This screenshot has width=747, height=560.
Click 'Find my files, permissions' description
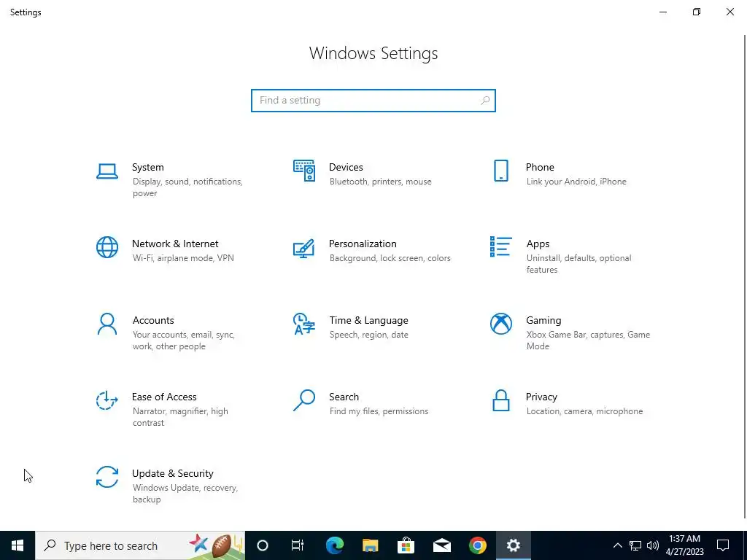click(379, 411)
